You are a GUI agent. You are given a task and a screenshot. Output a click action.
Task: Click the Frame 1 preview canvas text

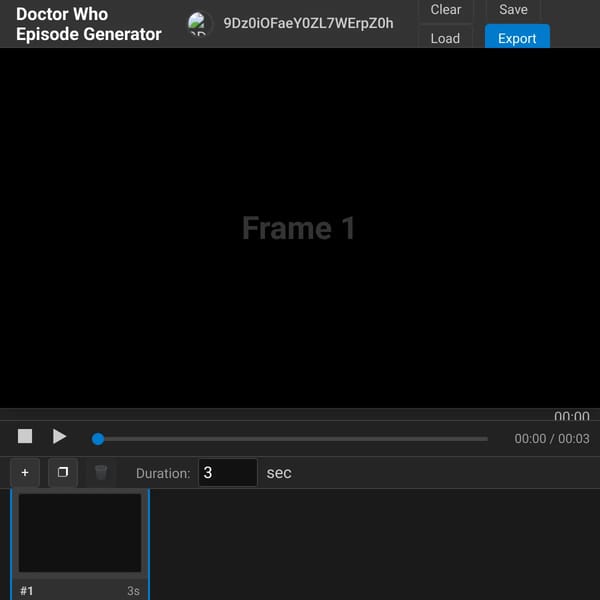coord(299,228)
